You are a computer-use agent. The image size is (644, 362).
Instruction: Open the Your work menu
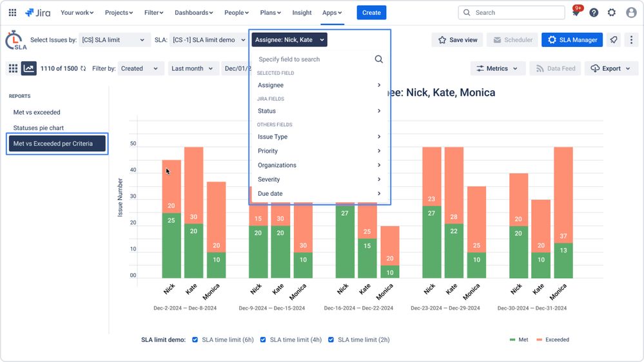click(77, 13)
